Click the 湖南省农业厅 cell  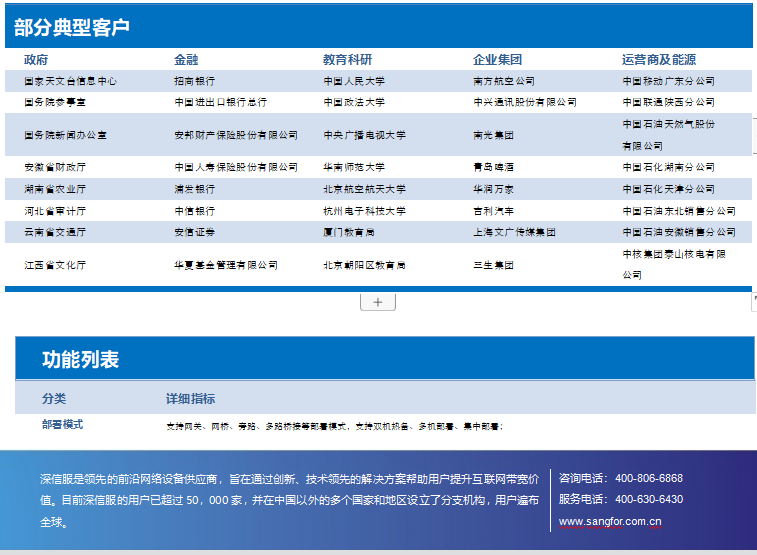55,189
